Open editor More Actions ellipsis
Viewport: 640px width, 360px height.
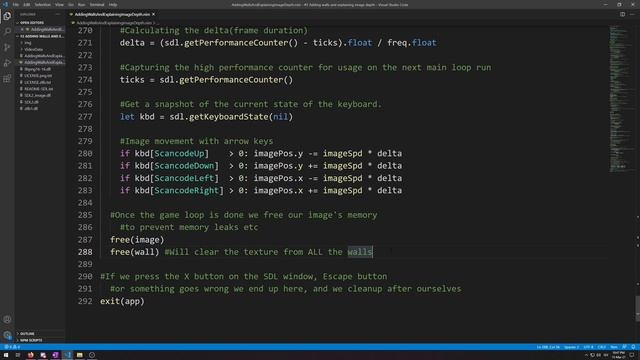click(x=632, y=14)
